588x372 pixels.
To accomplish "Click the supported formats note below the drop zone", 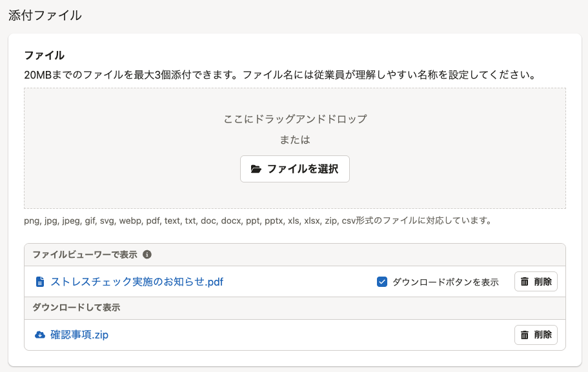I will tap(258, 220).
